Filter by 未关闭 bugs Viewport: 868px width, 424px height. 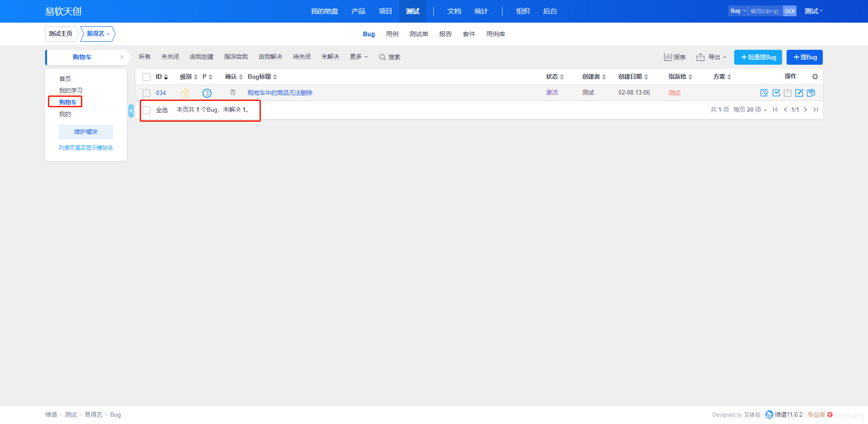170,57
